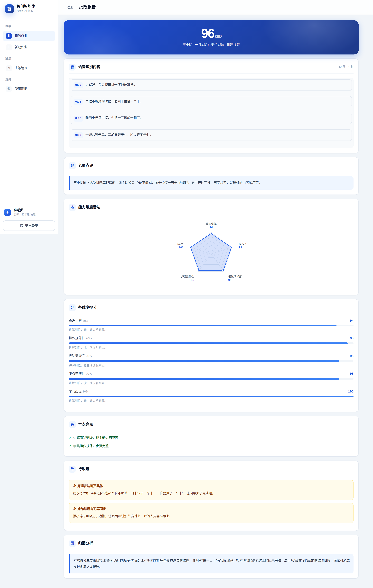Click the 96/100 total score
Viewport: 373px width, 588px height.
click(x=211, y=33)
